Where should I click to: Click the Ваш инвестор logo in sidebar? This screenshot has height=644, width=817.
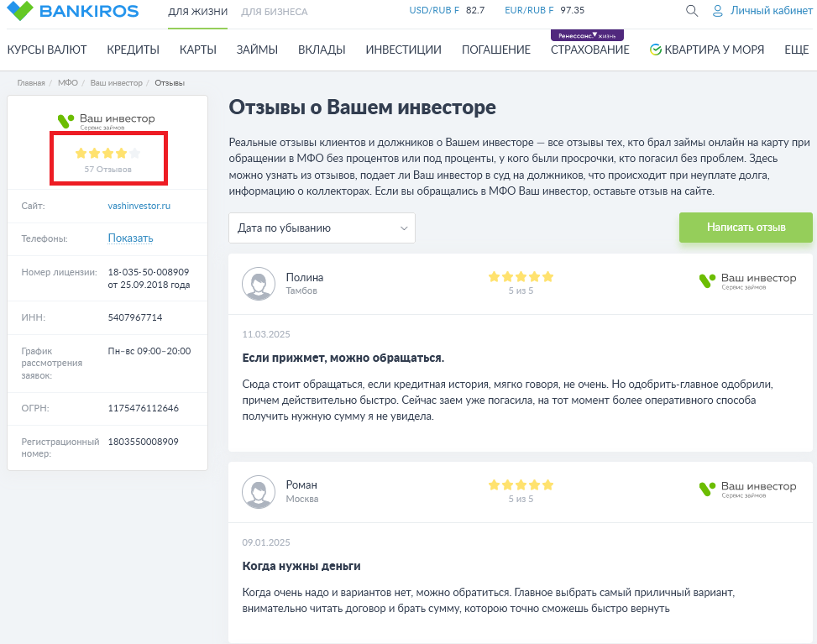pos(107,121)
